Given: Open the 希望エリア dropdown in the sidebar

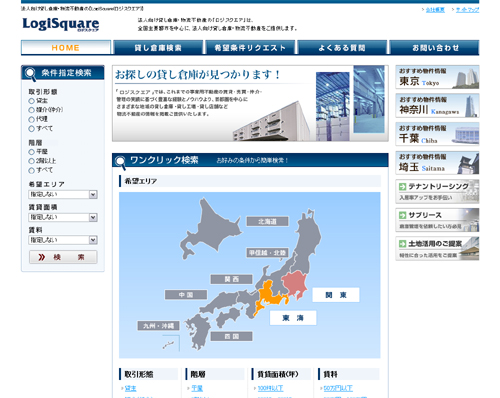Looking at the screenshot, I should click(63, 194).
